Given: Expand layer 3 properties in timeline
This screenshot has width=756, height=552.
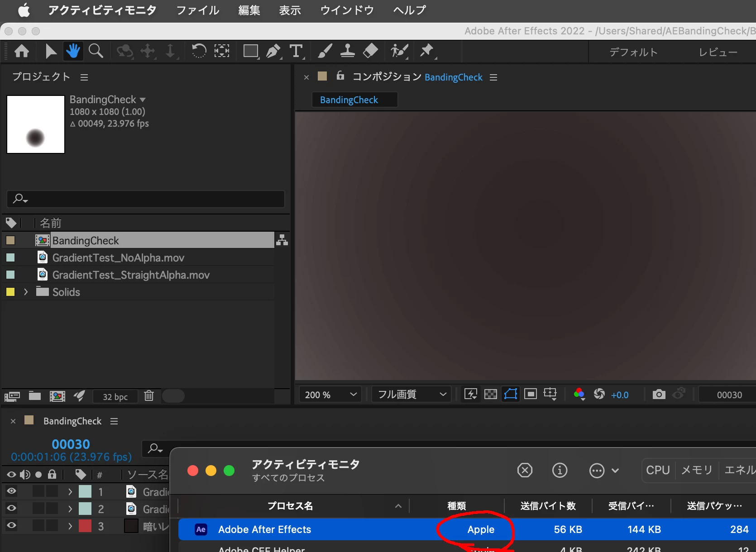Looking at the screenshot, I should [70, 526].
